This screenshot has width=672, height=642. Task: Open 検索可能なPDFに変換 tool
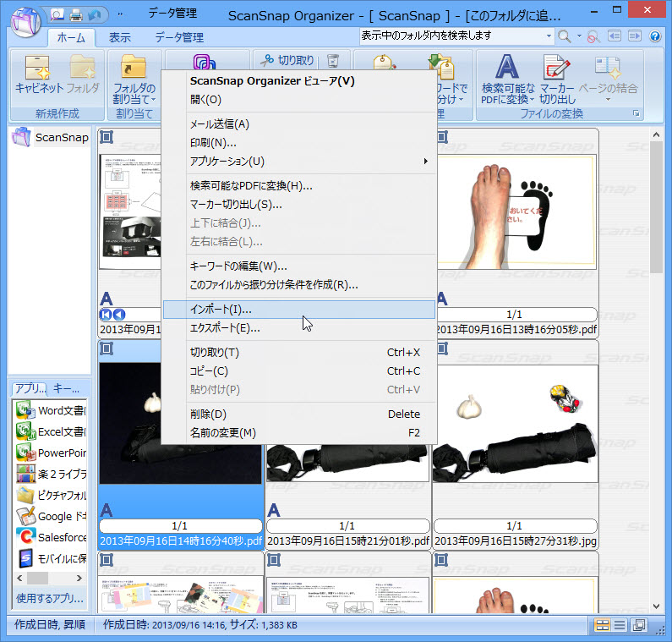click(507, 79)
